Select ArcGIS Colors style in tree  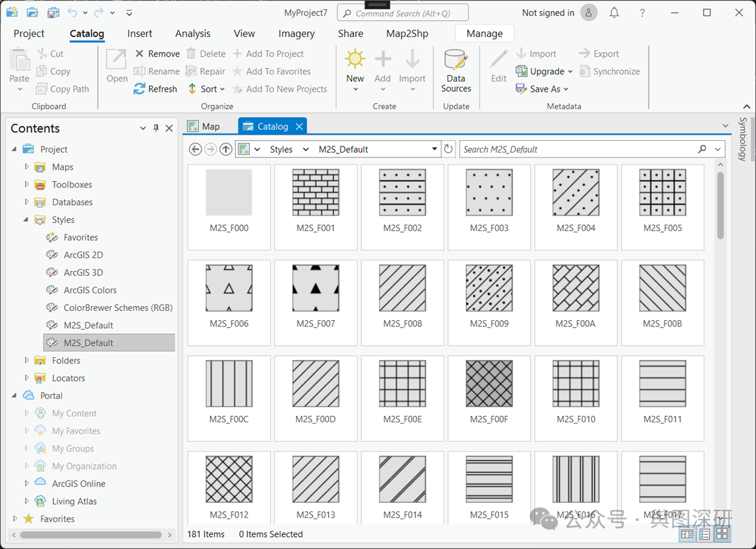(x=90, y=290)
